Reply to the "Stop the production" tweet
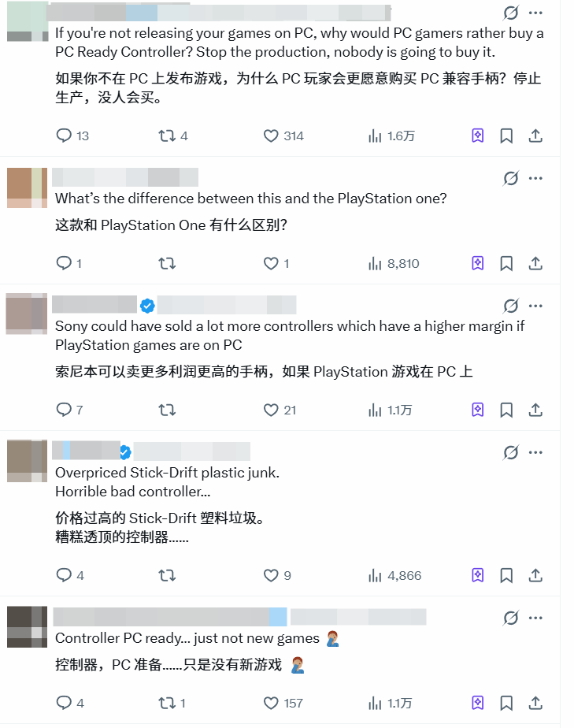This screenshot has height=728, width=574. pos(64,136)
